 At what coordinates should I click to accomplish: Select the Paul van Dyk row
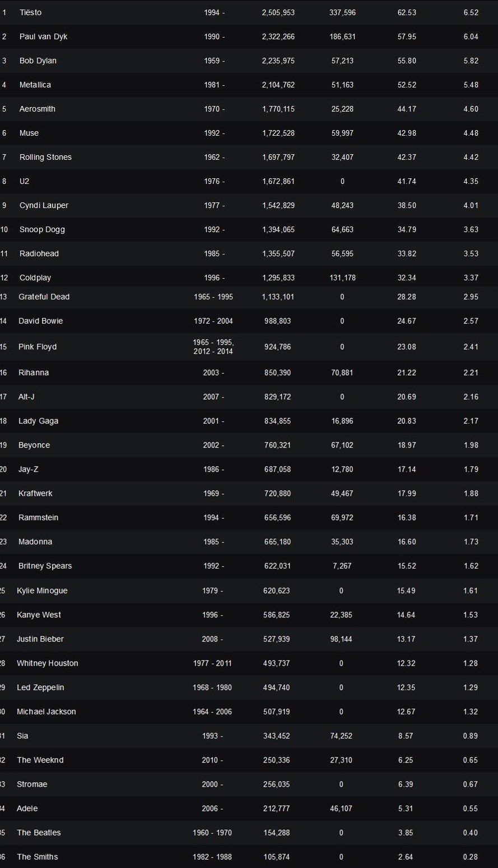(249, 36)
